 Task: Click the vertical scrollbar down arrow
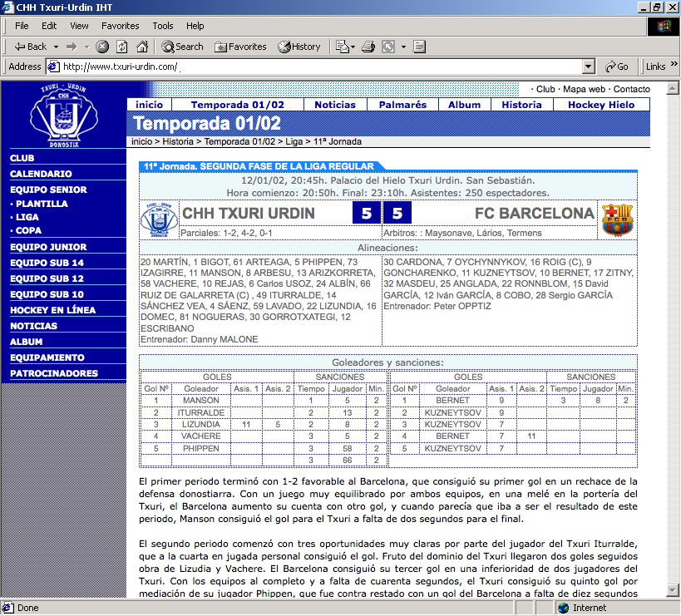click(673, 591)
